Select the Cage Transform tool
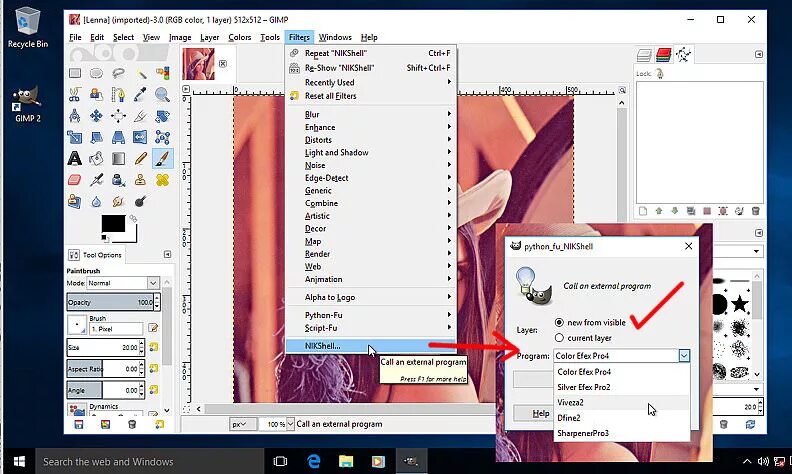This screenshot has height=474, width=792. pos(163,137)
